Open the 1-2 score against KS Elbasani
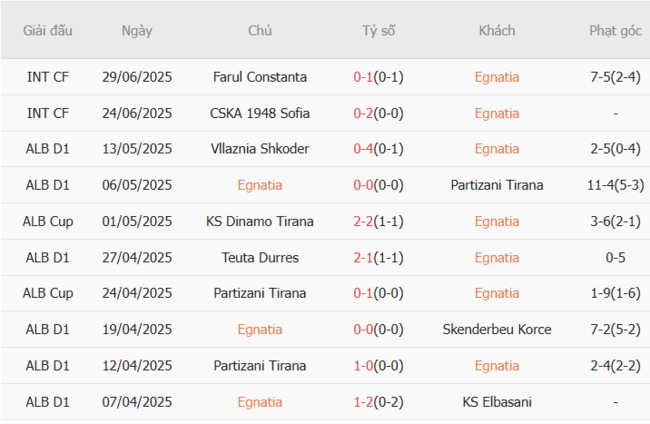 coord(365,402)
